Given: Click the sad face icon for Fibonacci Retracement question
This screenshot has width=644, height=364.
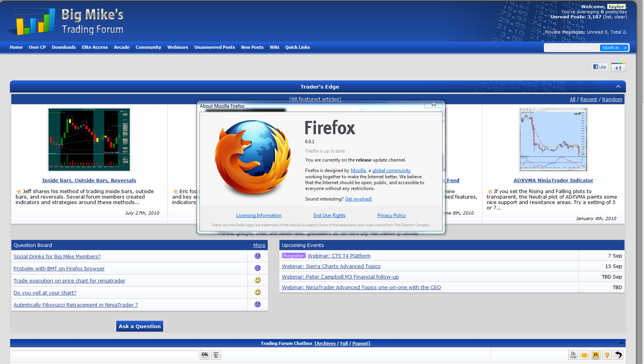Looking at the screenshot, I should (x=258, y=304).
